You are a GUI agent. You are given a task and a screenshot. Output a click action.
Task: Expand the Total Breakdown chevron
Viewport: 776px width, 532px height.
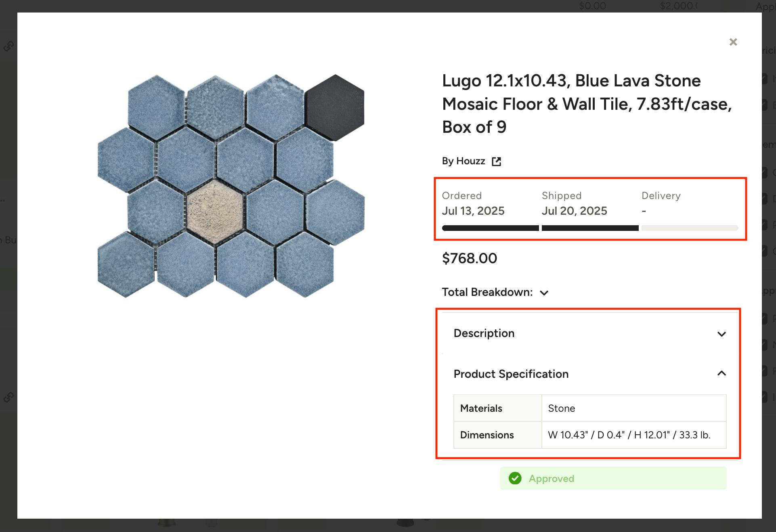click(x=544, y=293)
